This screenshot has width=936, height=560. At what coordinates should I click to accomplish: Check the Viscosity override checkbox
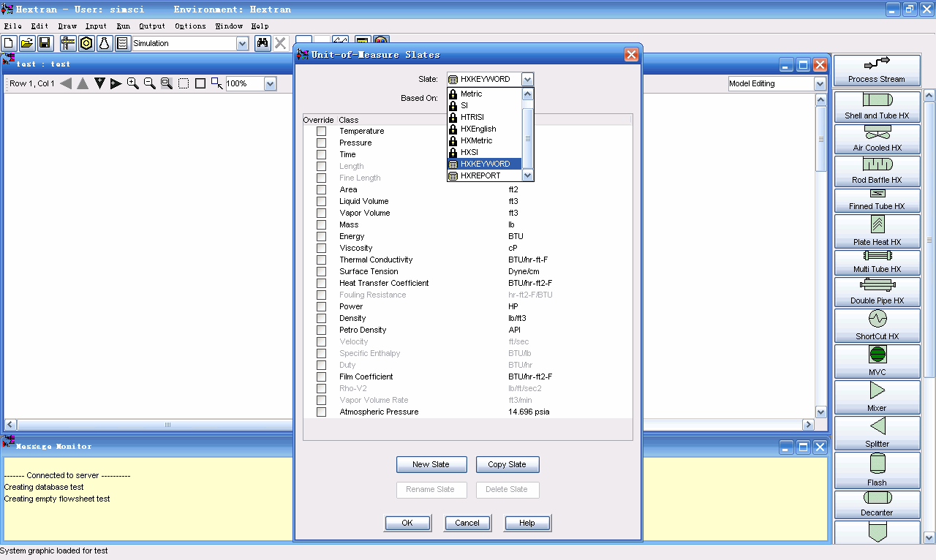[x=321, y=248]
